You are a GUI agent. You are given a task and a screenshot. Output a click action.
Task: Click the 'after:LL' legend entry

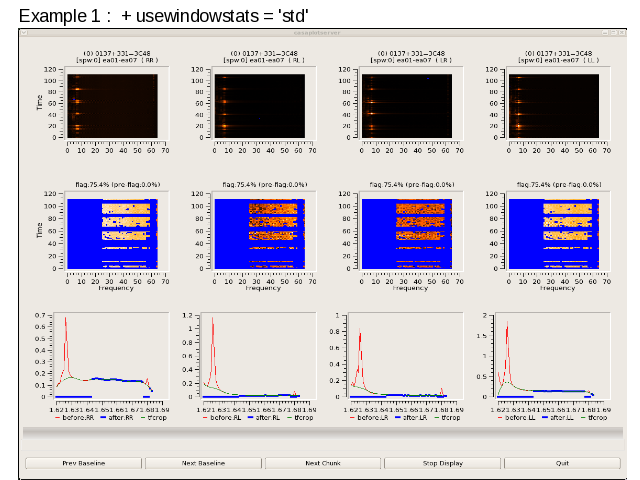(558, 418)
